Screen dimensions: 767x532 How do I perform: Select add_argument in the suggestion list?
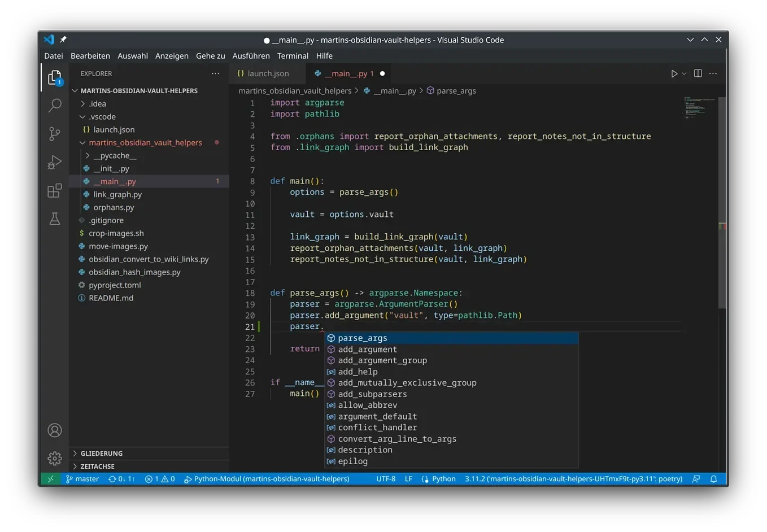tap(452, 350)
